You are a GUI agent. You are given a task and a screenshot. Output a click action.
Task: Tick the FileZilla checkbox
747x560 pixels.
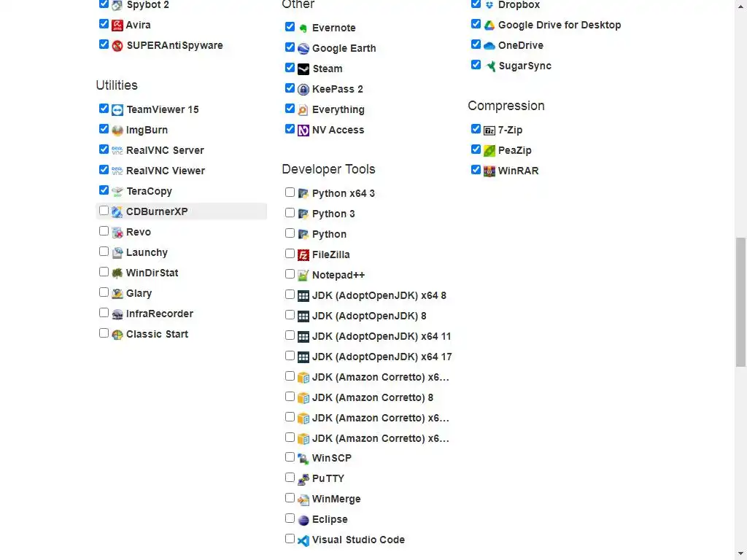coord(290,254)
